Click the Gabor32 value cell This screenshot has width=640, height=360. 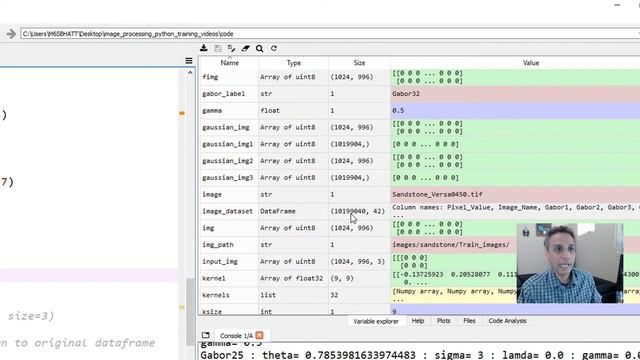point(515,94)
